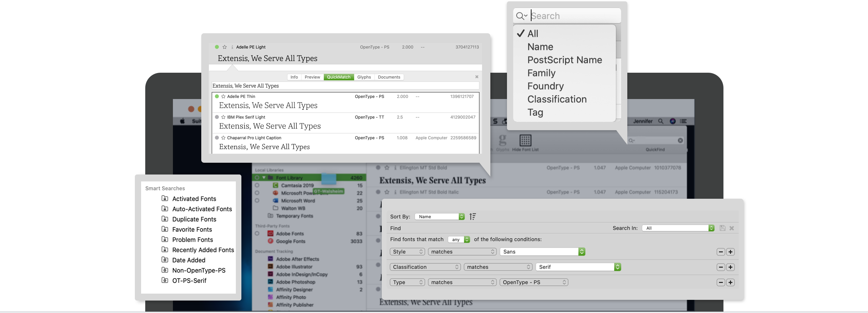This screenshot has height=313, width=868.
Task: Open the Sort By Name dropdown
Action: click(x=439, y=217)
